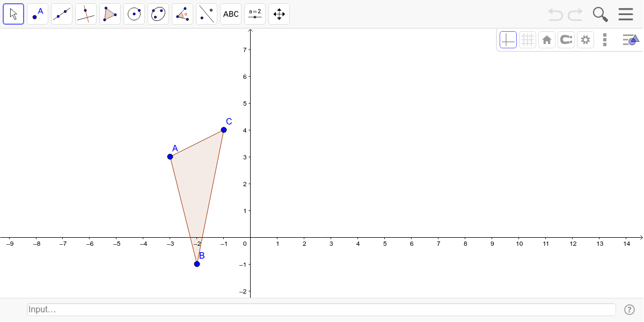Screen dimensions: 644x322
Task: Click label C near the point
Action: tap(229, 122)
